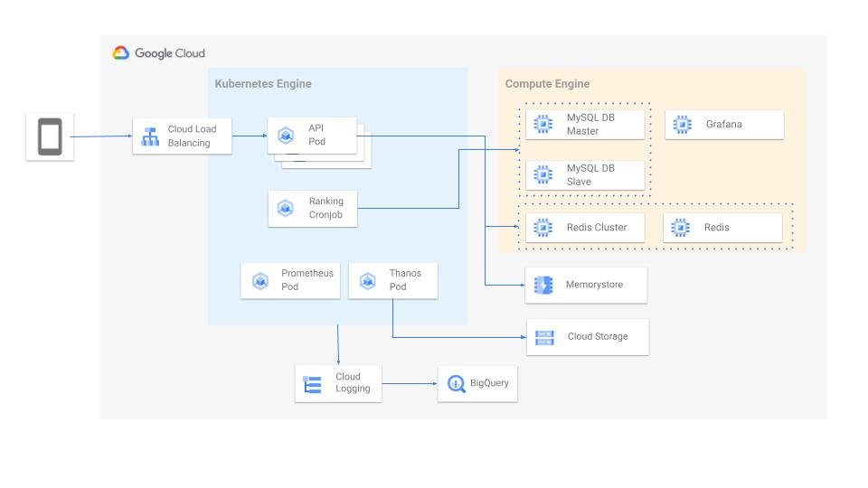This screenshot has width=868, height=488.
Task: Select the "BigQuery" label
Action: 489,383
